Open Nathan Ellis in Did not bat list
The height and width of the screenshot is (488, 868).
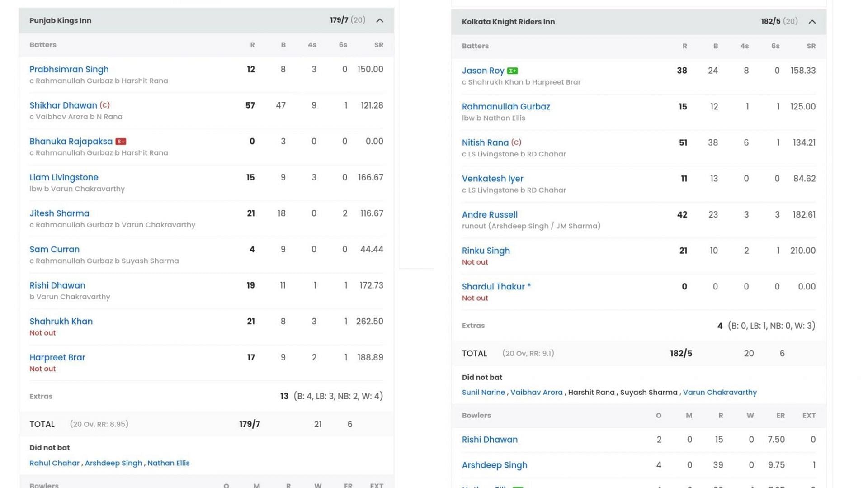[168, 463]
